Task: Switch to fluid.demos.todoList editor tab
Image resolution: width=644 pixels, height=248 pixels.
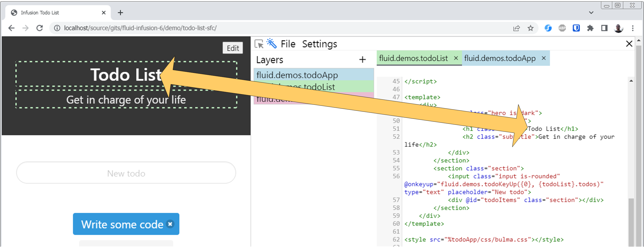Action: click(413, 58)
